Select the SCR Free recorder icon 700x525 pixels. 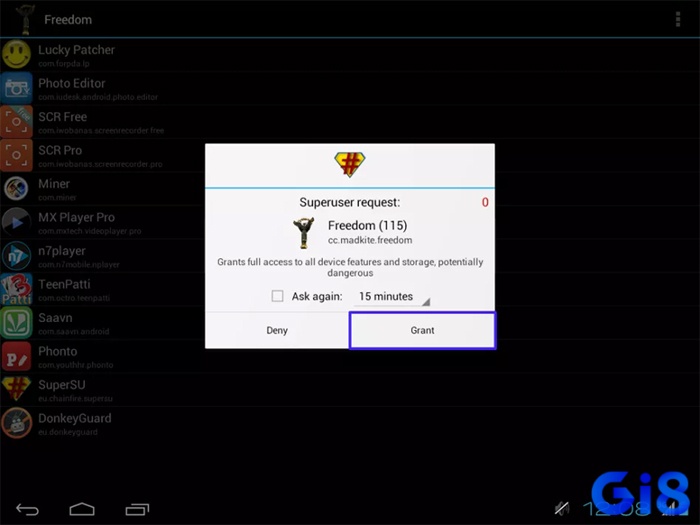[x=17, y=121]
